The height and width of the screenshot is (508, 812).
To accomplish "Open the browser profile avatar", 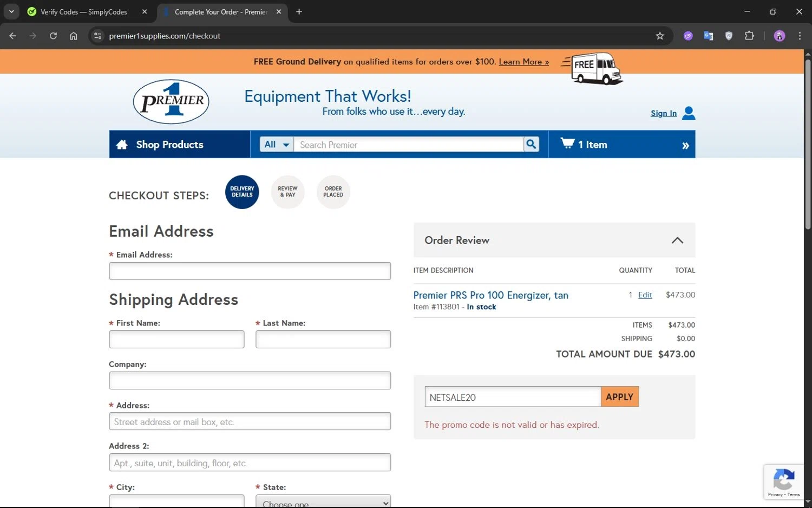I will 780,36.
